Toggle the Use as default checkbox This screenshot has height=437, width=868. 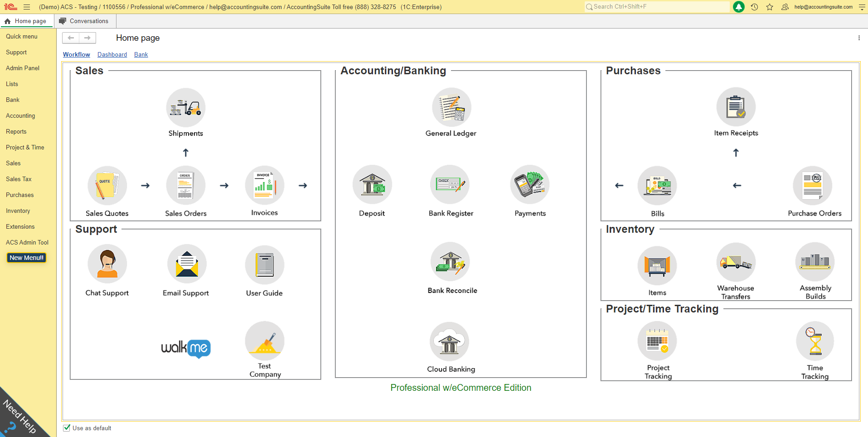point(67,427)
